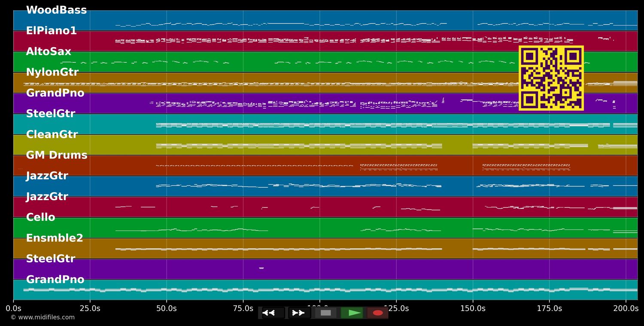Jump to the 50.0s timeline marker
644x326 pixels.
tap(167, 308)
